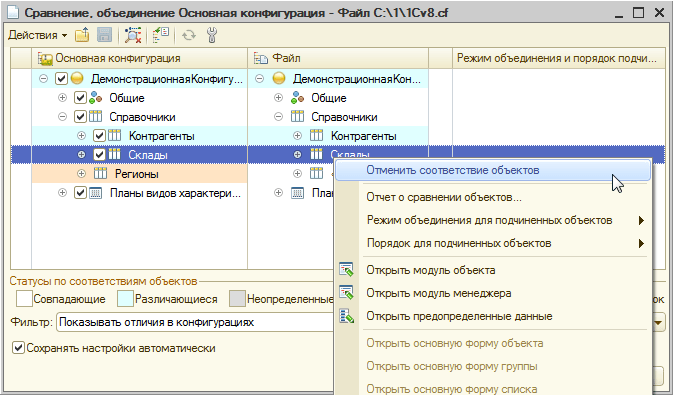Click the Контрагенты catalog icon on the left
673x395 pixels.
point(115,136)
